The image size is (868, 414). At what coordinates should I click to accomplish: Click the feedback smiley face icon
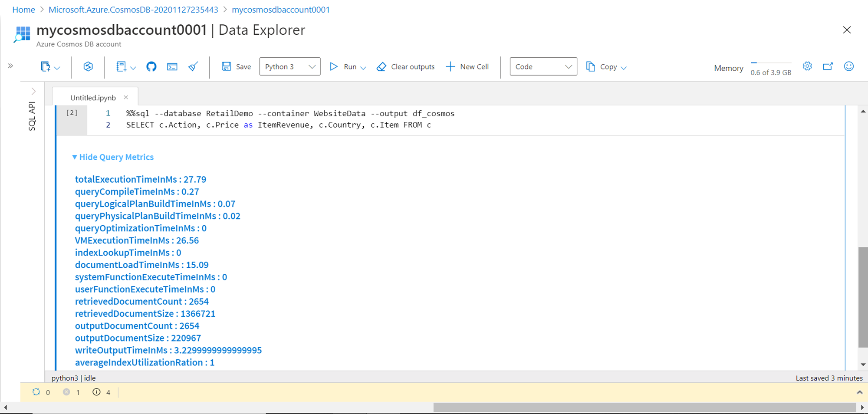click(849, 66)
